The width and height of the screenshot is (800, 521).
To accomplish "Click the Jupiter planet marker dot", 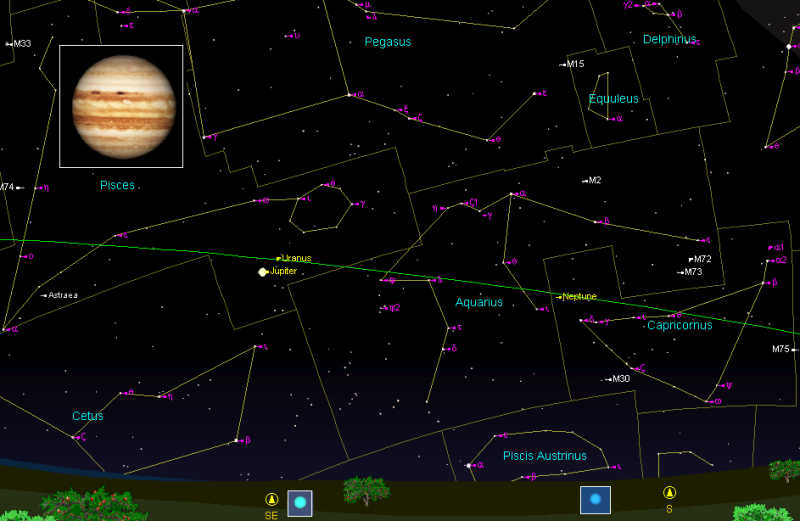I will tap(263, 272).
